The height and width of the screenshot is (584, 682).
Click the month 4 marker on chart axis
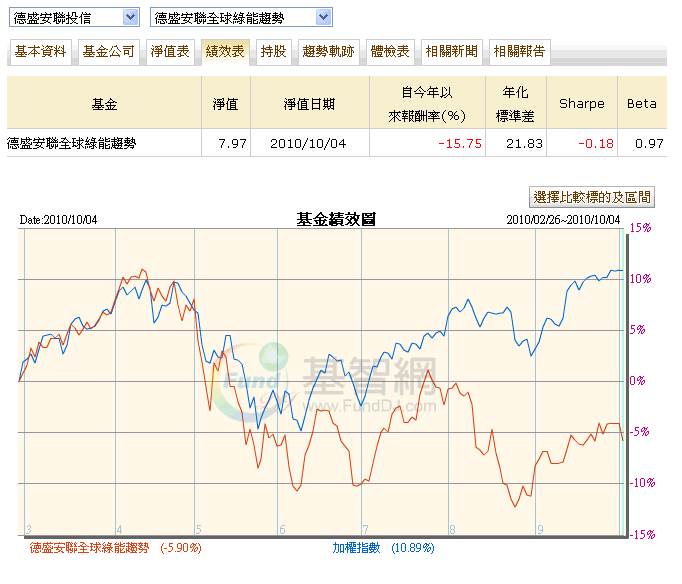tap(119, 530)
